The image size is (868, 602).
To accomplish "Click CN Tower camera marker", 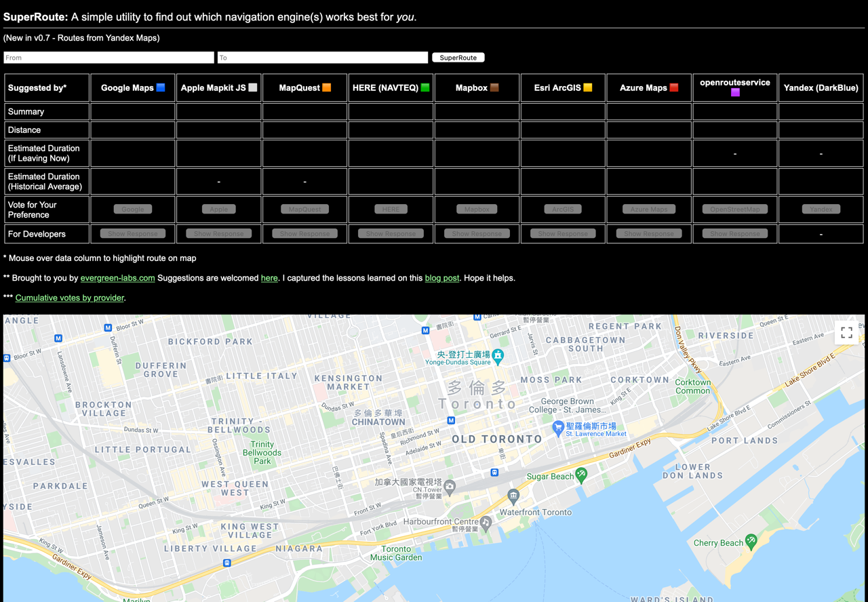I will coord(450,486).
